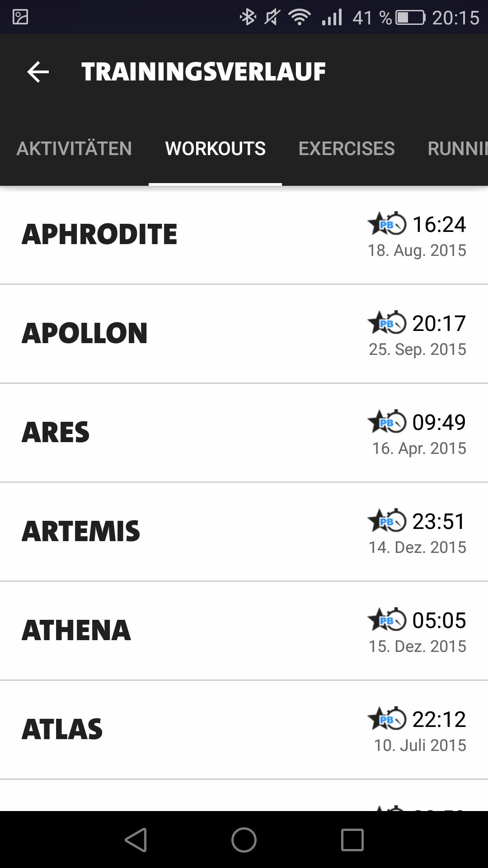
Task: Tap the Atlas date 10. Juli 2015
Action: point(420,745)
